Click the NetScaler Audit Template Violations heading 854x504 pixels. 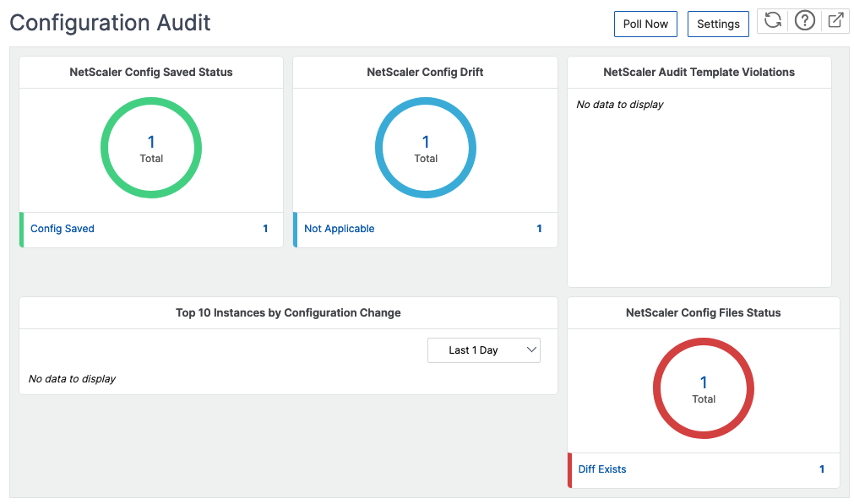(x=699, y=72)
